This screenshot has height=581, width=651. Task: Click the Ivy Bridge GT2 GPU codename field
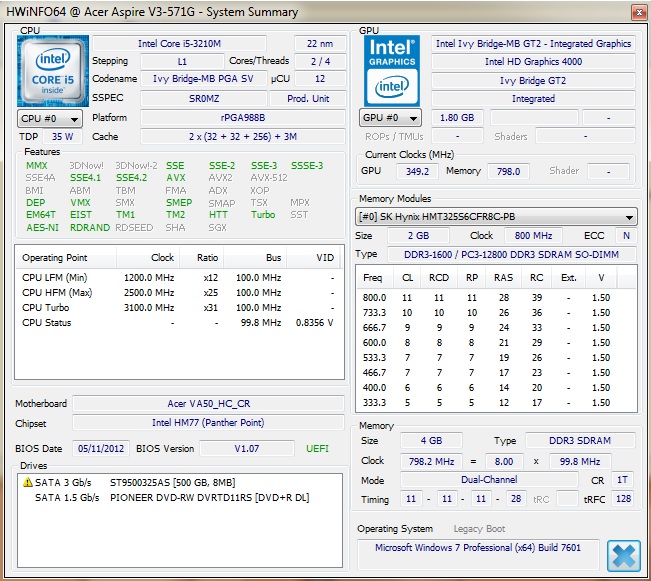coord(534,81)
